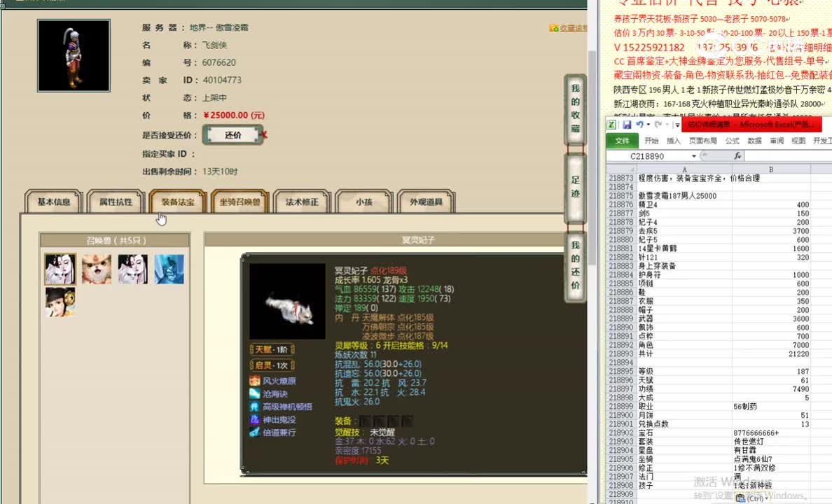Click the 神出鬼没 skill icon
This screenshot has height=504, width=832.
click(254, 419)
